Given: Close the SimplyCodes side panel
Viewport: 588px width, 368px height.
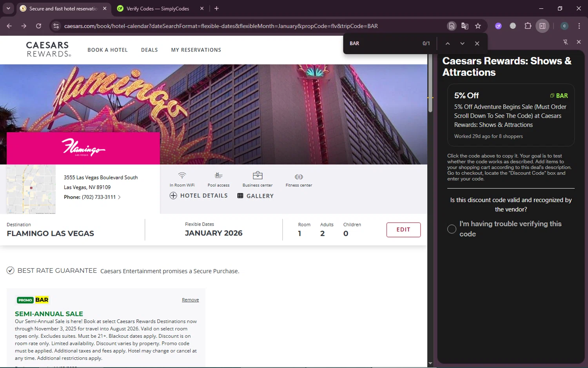Looking at the screenshot, I should (x=579, y=42).
